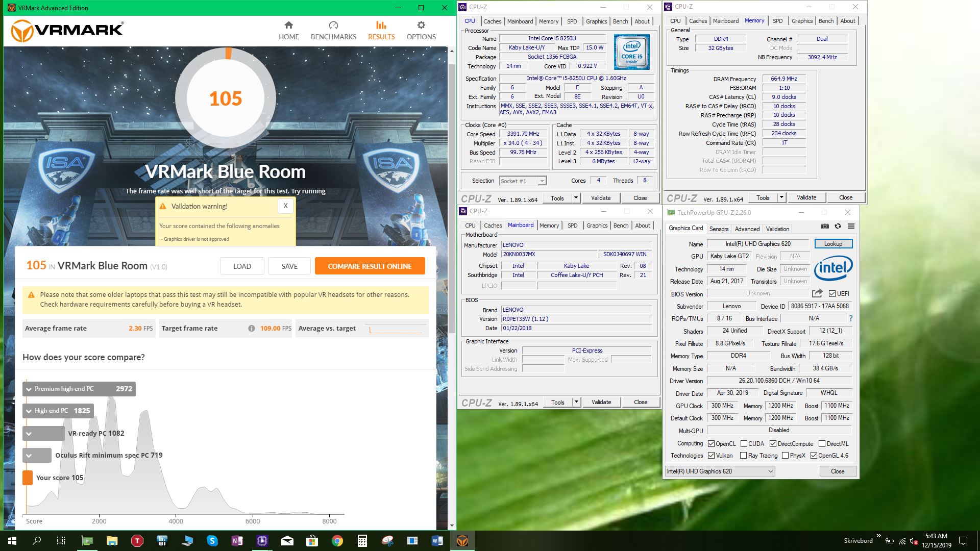Switch to Sensors tab in GPU-Z

pyautogui.click(x=719, y=229)
